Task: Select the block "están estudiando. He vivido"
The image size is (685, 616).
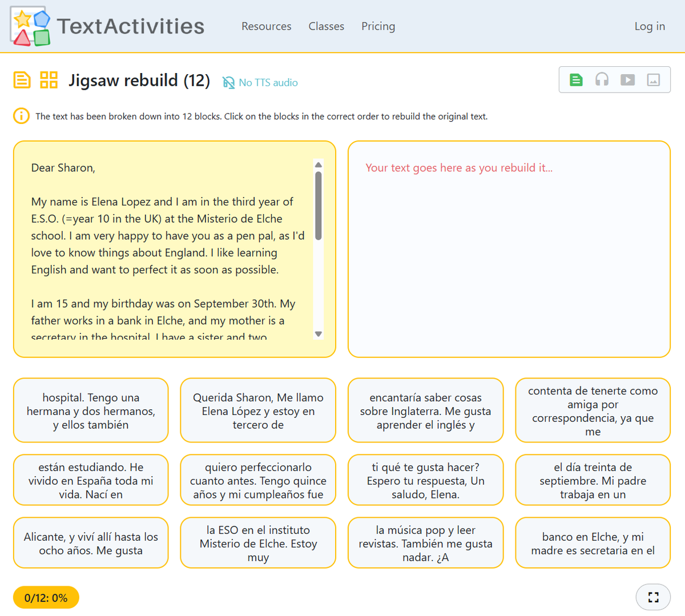Action: [91, 480]
